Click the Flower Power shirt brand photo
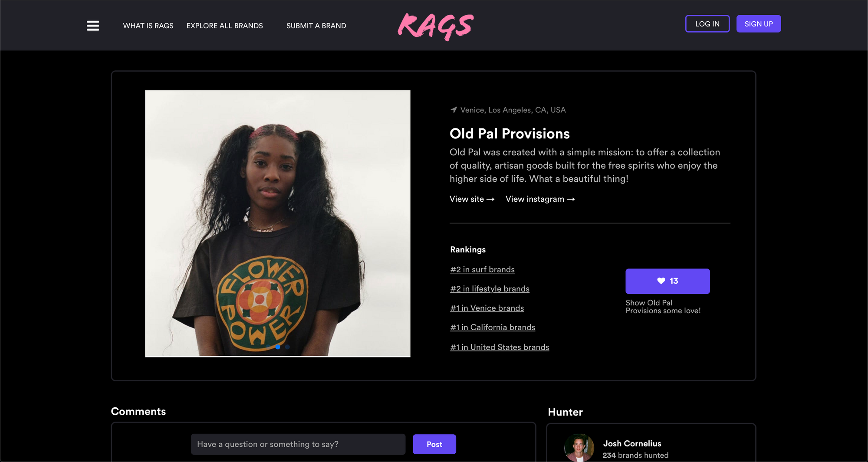This screenshot has width=868, height=462. (278, 223)
